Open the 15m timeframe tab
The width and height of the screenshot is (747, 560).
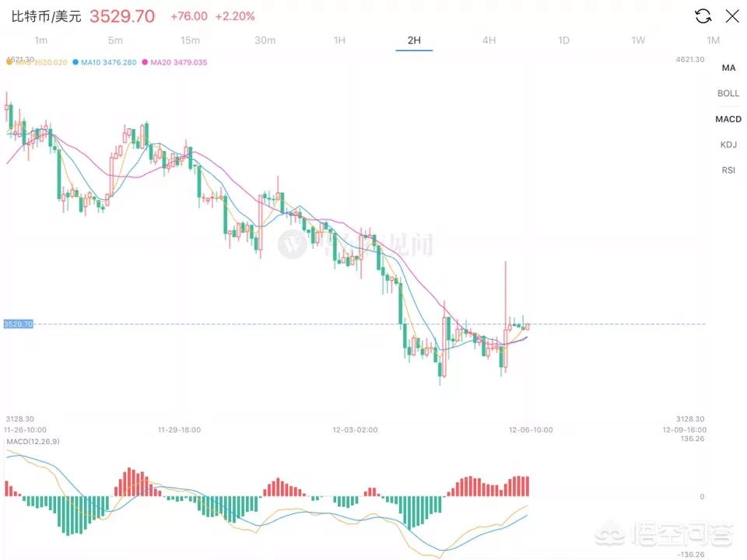[190, 40]
